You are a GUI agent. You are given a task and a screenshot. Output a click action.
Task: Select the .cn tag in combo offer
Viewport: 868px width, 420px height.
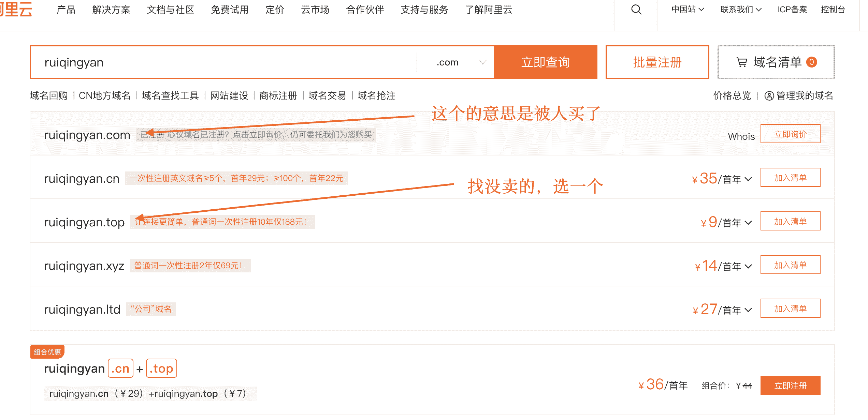(x=120, y=369)
